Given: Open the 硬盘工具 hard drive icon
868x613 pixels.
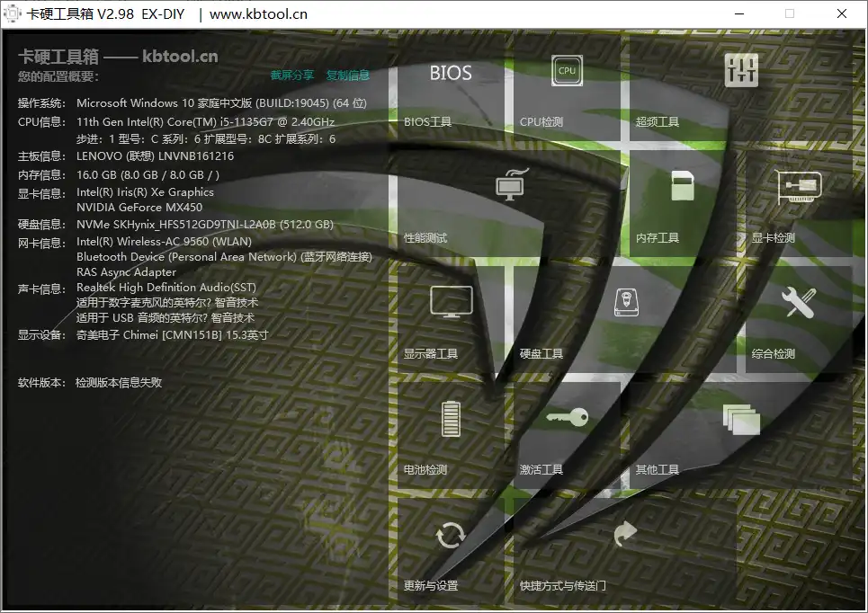Looking at the screenshot, I should (x=626, y=302).
